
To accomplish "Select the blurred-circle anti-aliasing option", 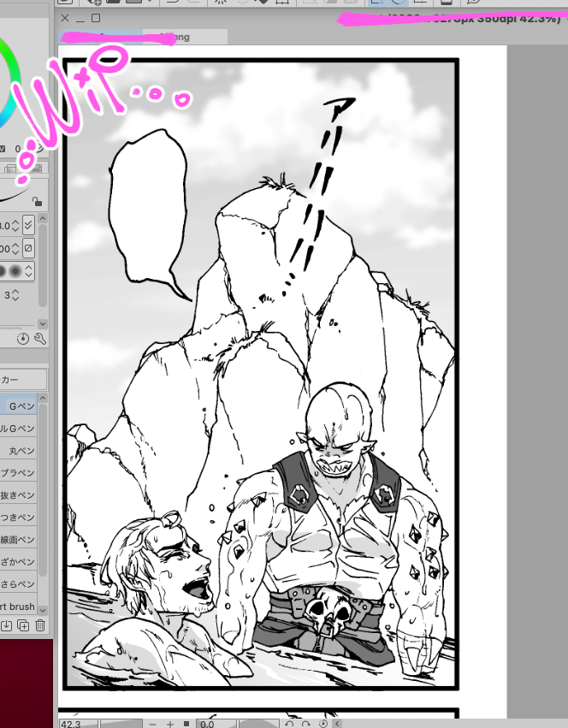I will [15, 271].
